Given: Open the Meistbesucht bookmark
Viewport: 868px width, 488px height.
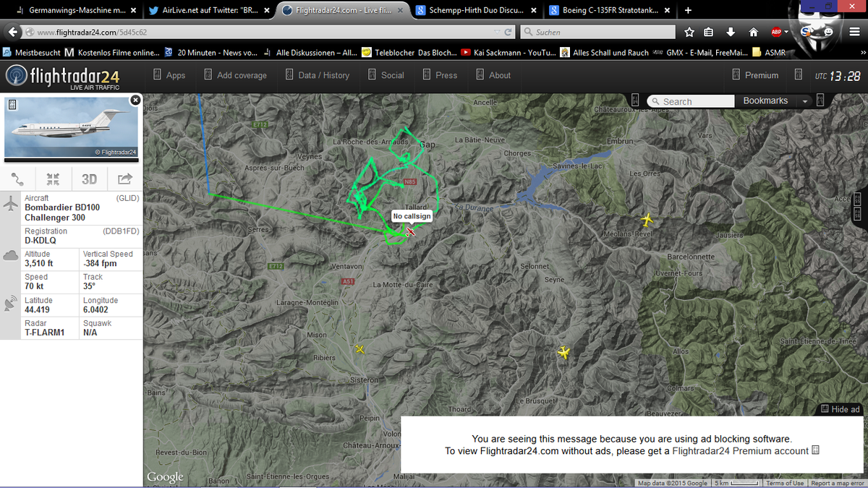Looking at the screenshot, I should (x=32, y=53).
